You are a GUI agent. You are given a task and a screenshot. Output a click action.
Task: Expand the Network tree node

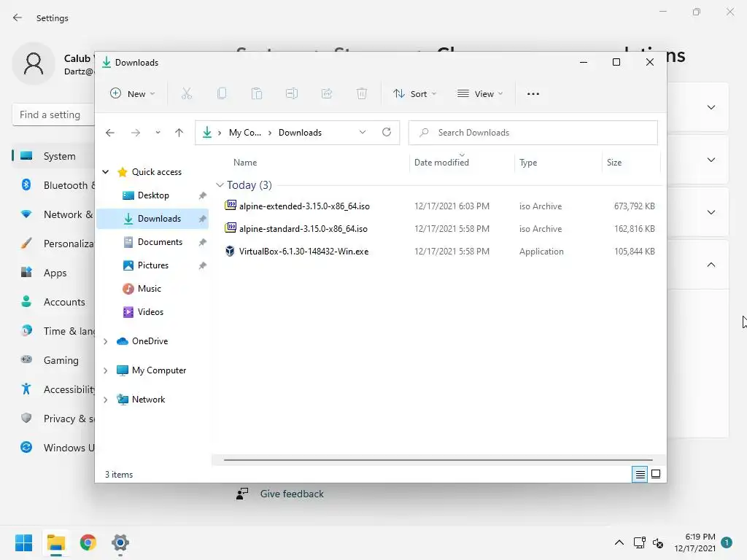pos(106,400)
